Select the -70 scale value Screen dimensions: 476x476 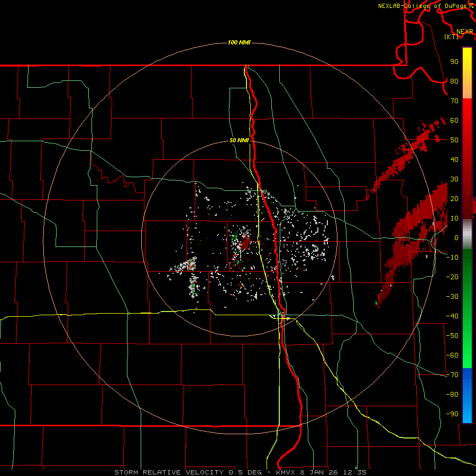pyautogui.click(x=452, y=375)
